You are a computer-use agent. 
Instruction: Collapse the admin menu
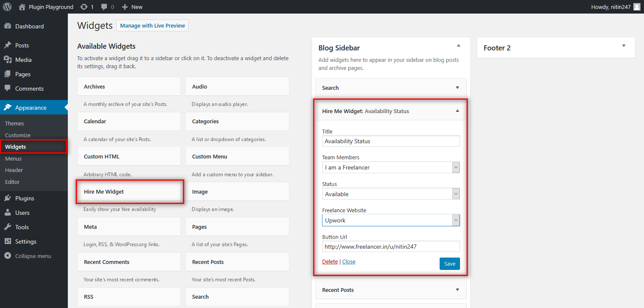click(x=33, y=256)
